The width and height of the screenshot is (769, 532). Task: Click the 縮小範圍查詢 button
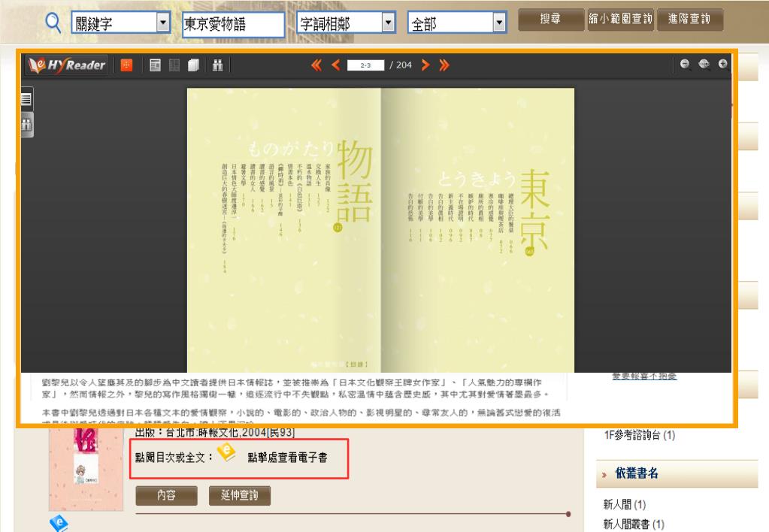pyautogui.click(x=620, y=19)
